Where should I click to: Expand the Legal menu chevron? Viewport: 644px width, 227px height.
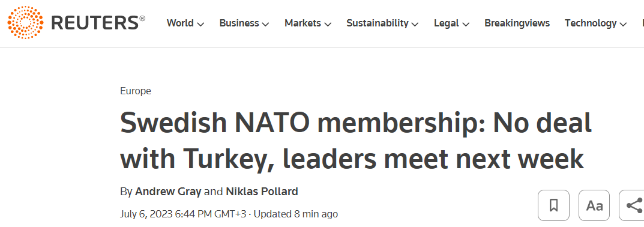466,24
